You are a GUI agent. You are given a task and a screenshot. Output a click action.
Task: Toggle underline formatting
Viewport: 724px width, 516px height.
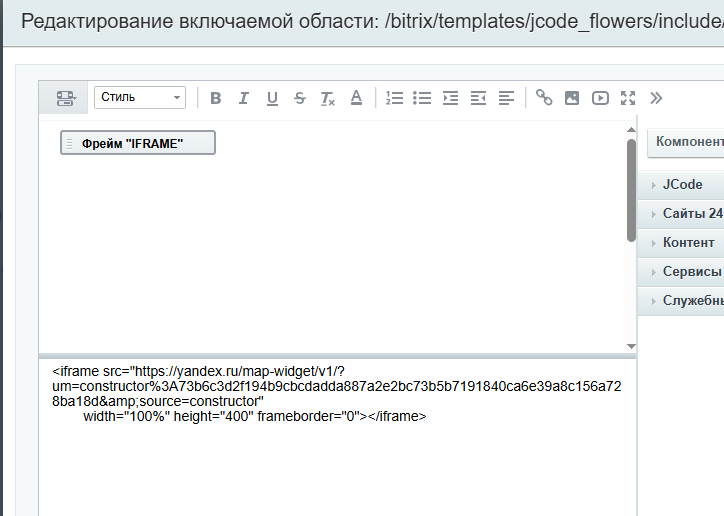click(272, 98)
